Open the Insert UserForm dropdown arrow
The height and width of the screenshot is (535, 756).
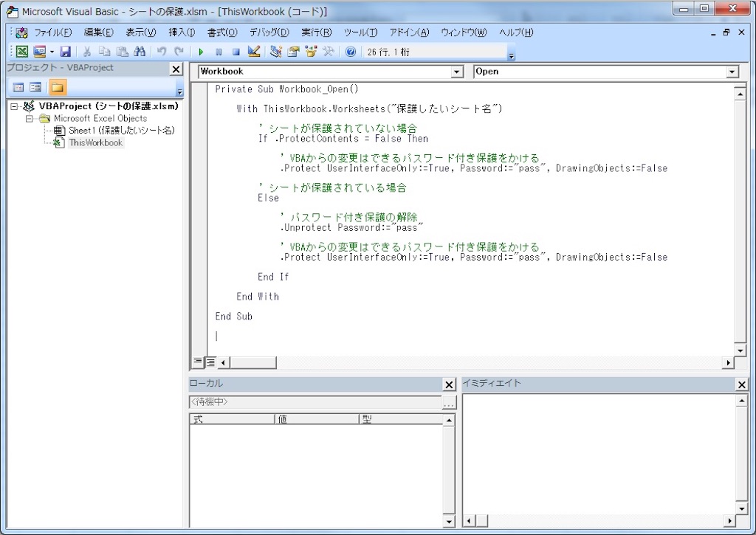pyautogui.click(x=52, y=52)
